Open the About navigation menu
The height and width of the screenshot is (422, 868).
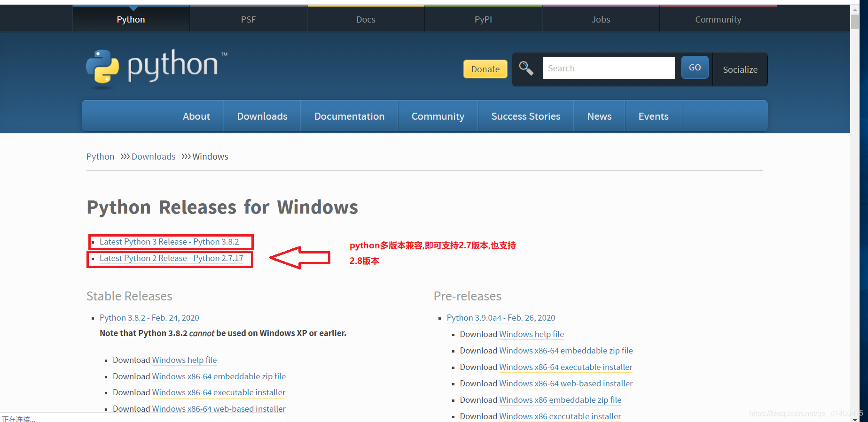[x=196, y=116]
